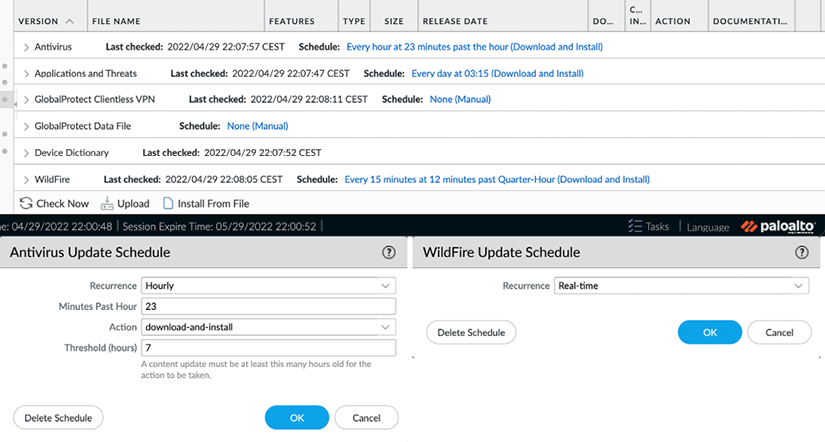This screenshot has height=442, width=825.
Task: Expand the WildFire row
Action: 26,180
